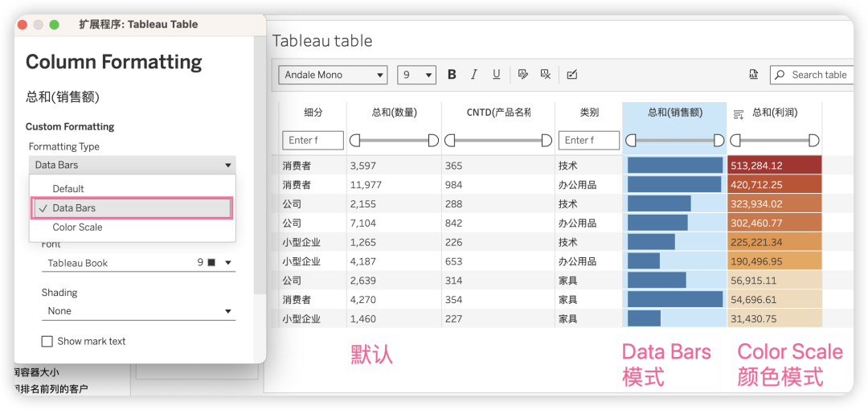
Task: Click right handle of CNTD(产品名称 range filter
Action: [x=547, y=141]
